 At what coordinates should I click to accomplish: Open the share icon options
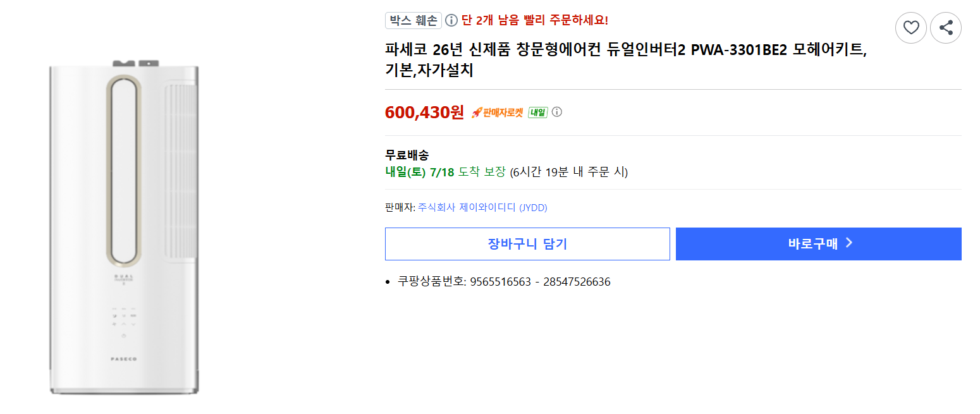(x=946, y=28)
